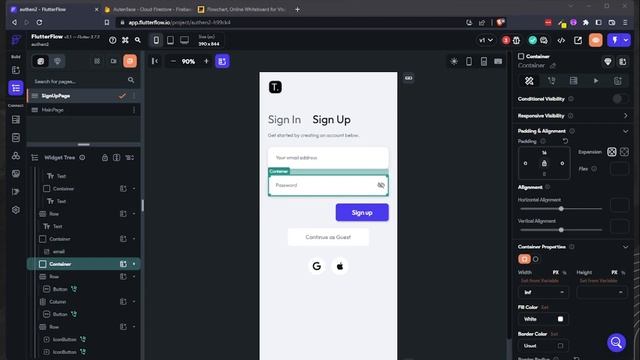The width and height of the screenshot is (640, 360).
Task: Select Width PX unit
Action: [x=556, y=272]
